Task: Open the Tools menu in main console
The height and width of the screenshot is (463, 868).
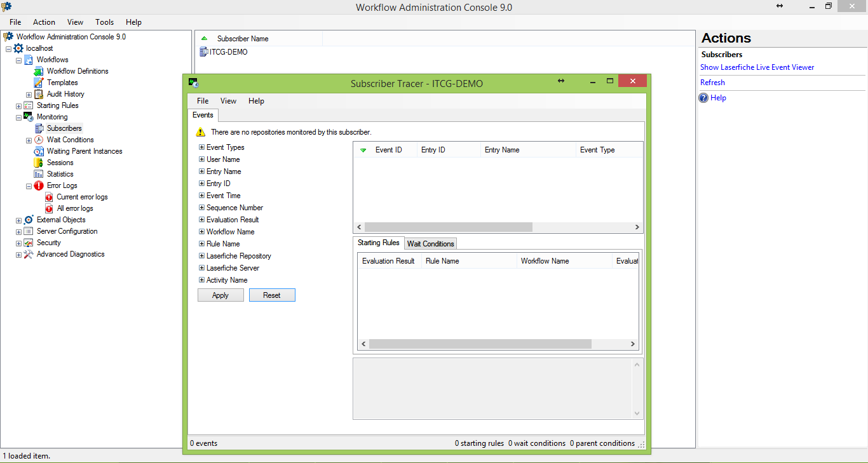Action: point(104,22)
